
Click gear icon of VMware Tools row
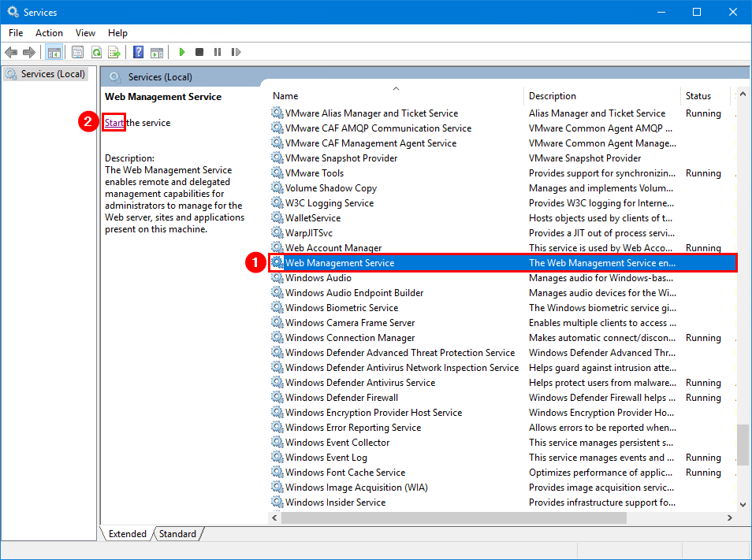tap(277, 172)
